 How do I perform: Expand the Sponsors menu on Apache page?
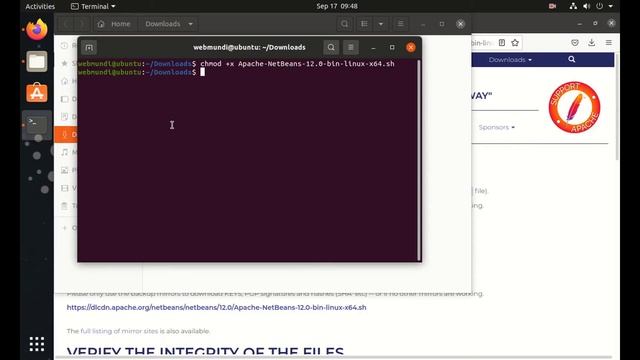pyautogui.click(x=497, y=127)
